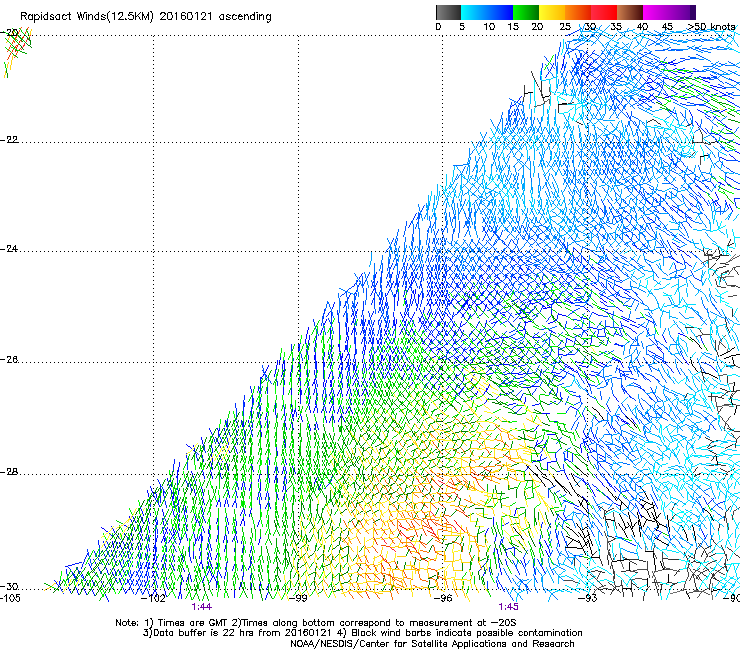Pick the yellow 20-25 knots legend segment
This screenshot has height=650, width=740.
(x=552, y=12)
